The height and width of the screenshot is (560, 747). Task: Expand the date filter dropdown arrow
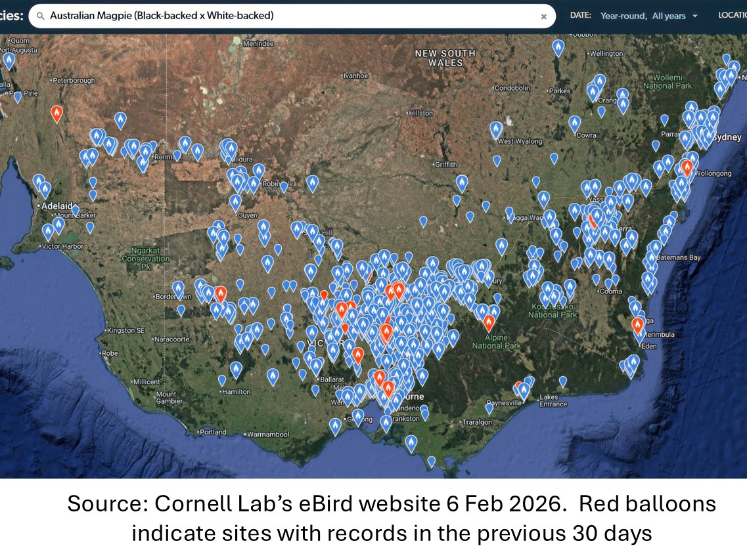click(x=695, y=16)
